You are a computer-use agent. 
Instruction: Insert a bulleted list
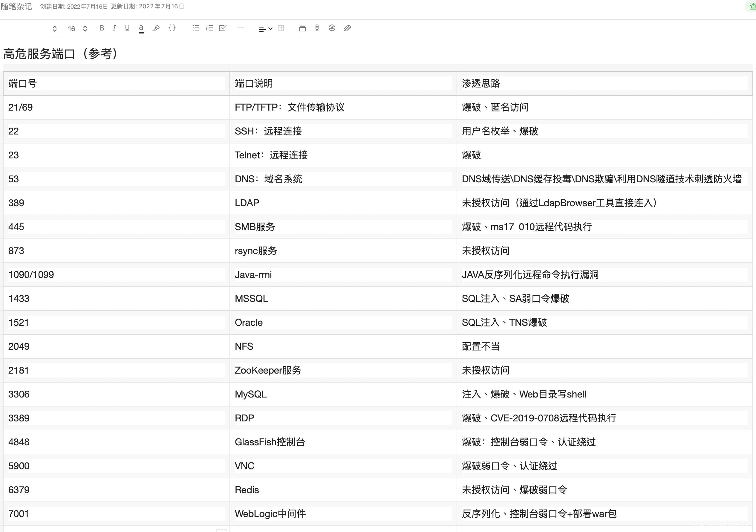click(x=196, y=28)
